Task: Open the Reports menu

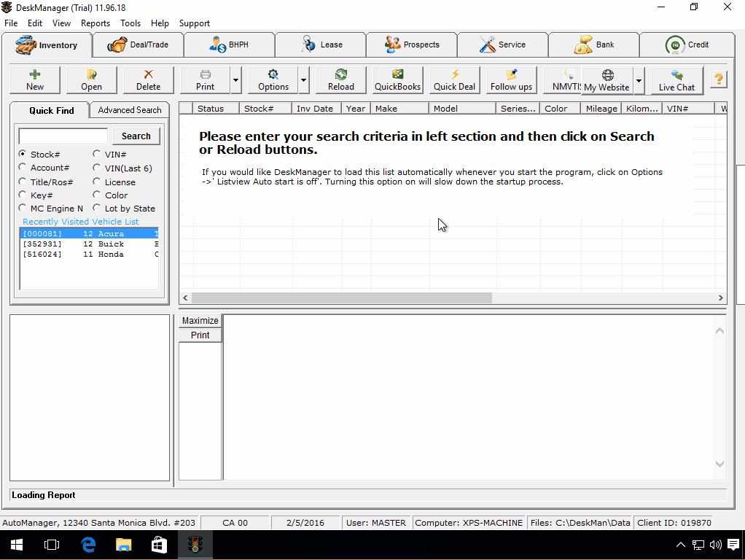Action: [x=95, y=23]
